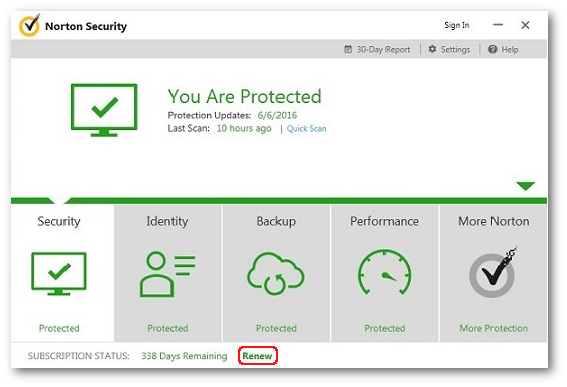Click the Settings gear icon

[x=432, y=49]
